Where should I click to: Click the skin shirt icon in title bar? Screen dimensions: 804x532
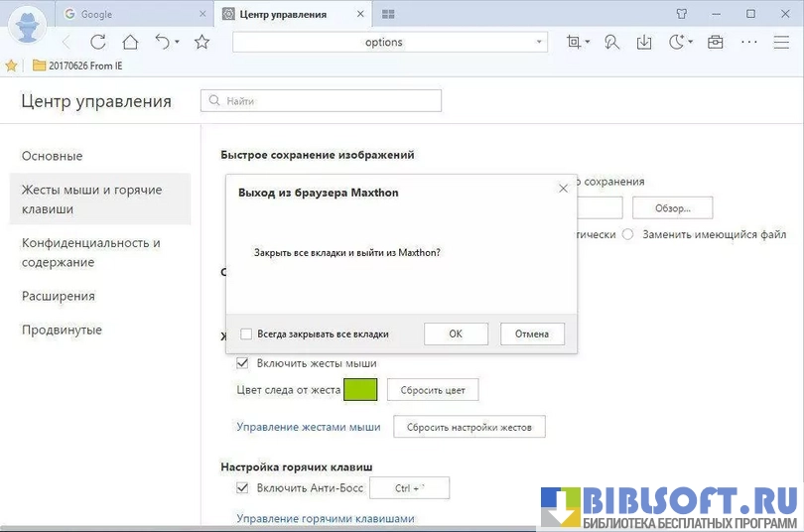pyautogui.click(x=681, y=14)
